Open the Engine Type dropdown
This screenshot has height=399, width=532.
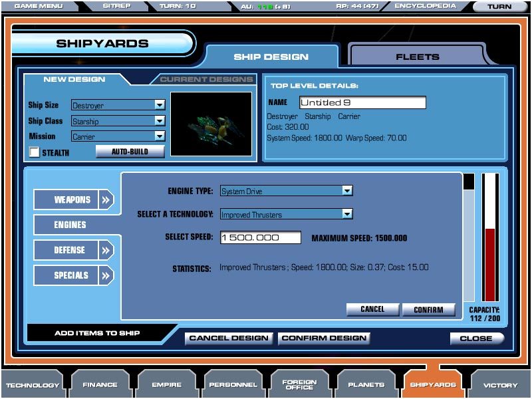346,191
